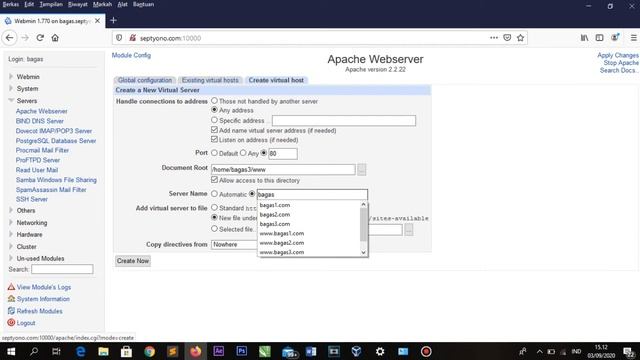Viewport: 640px width, 360px height.
Task: Switch to Existing virtual hosts tab
Action: (210, 80)
